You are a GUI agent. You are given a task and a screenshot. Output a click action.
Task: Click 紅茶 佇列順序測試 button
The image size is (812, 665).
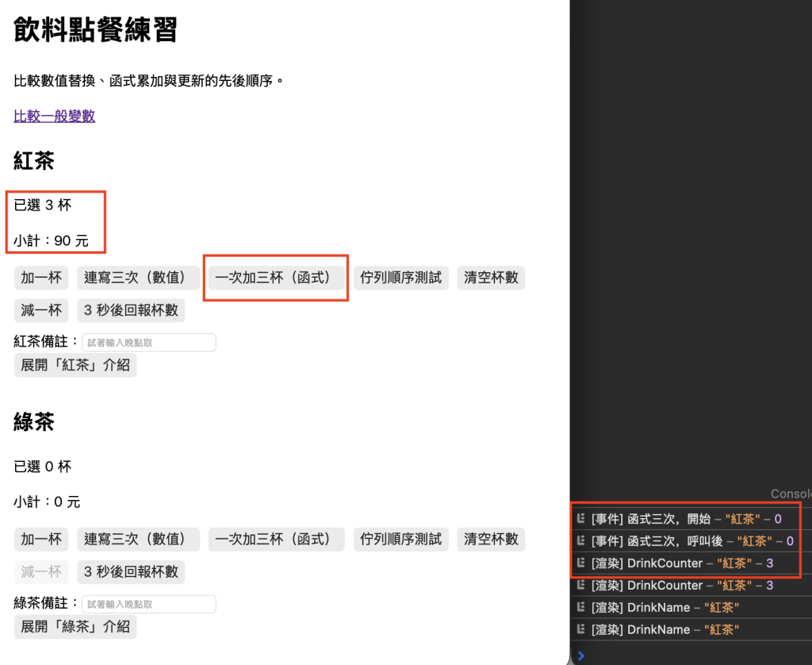[400, 278]
